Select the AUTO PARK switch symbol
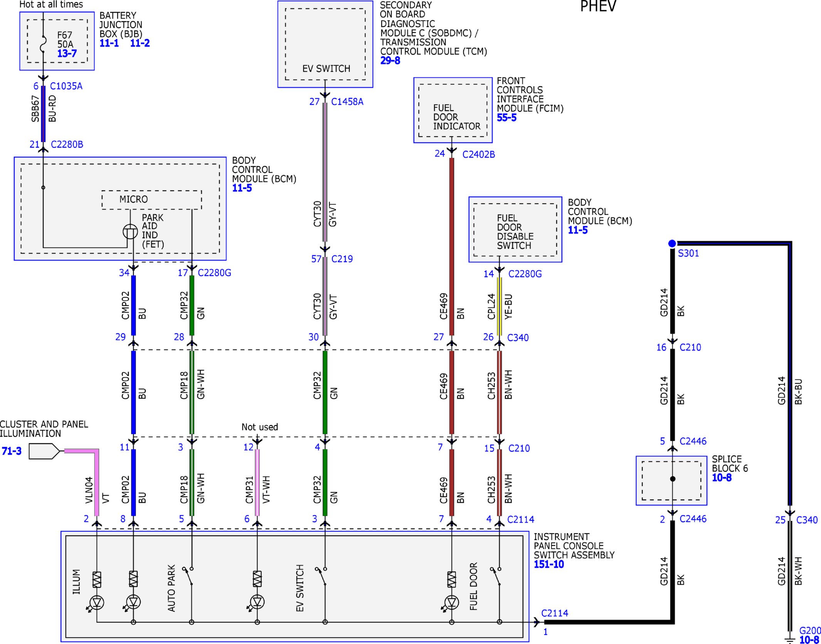This screenshot has width=821, height=644. 188,576
